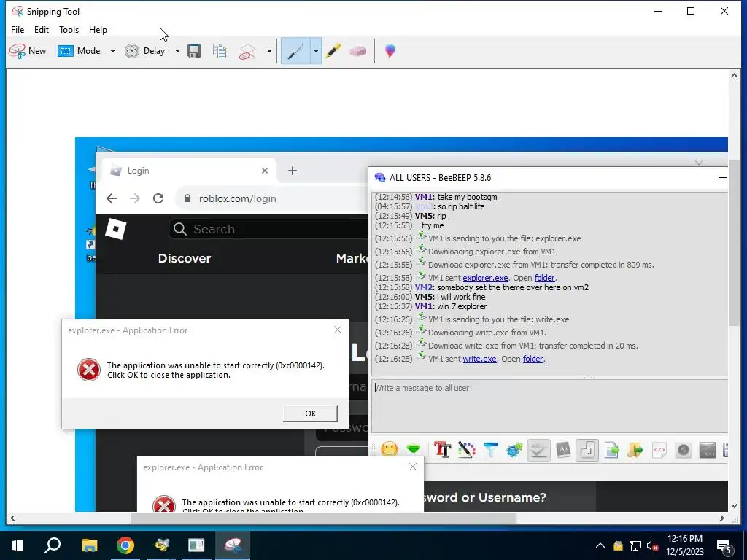Open the Edit menu
This screenshot has width=747, height=560.
(x=42, y=29)
